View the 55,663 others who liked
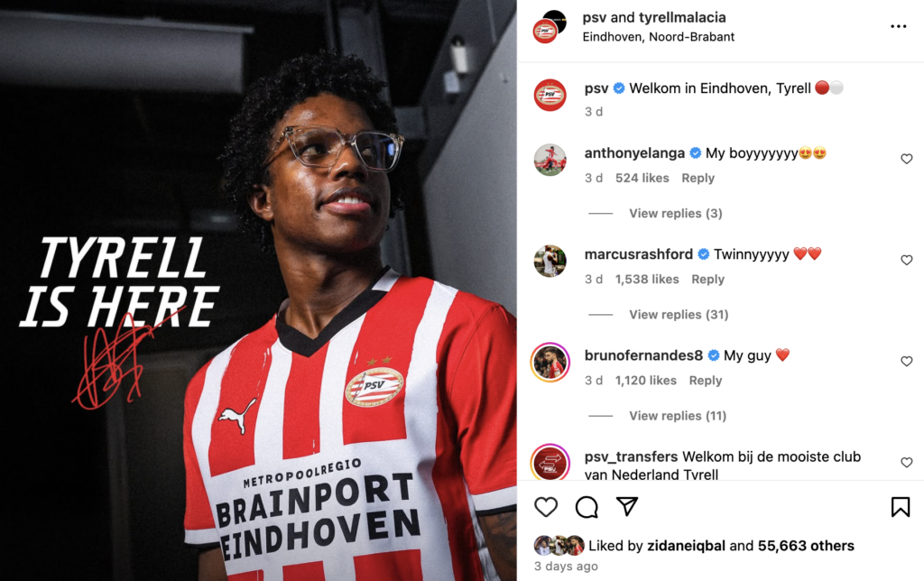 coord(806,546)
